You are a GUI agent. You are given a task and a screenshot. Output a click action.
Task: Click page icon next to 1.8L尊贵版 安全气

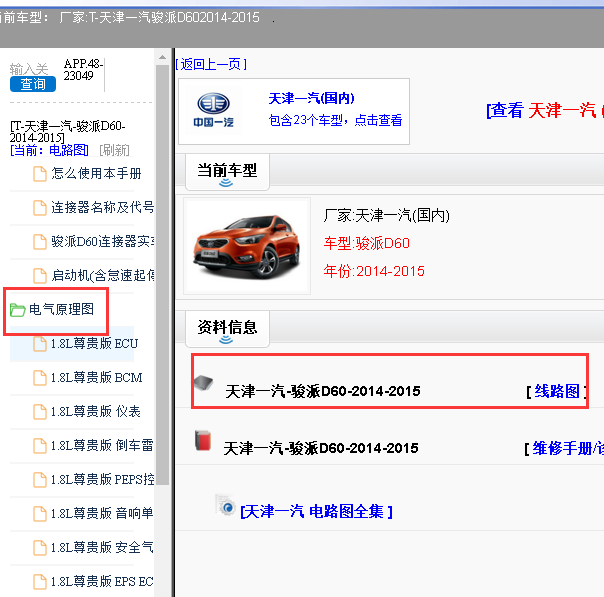(x=40, y=547)
